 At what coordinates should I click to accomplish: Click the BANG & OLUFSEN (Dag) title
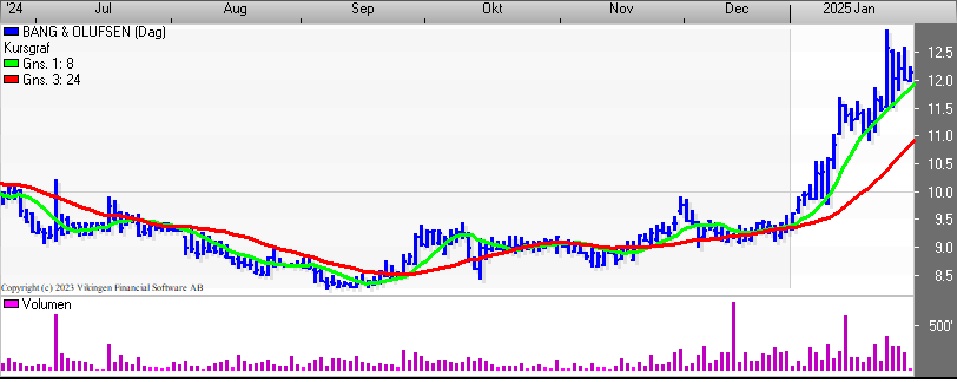coord(94,32)
